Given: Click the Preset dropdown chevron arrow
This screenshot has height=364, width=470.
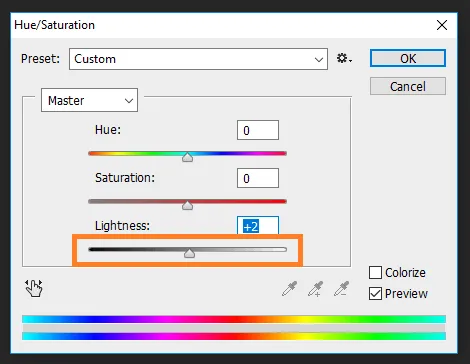Looking at the screenshot, I should pos(319,60).
